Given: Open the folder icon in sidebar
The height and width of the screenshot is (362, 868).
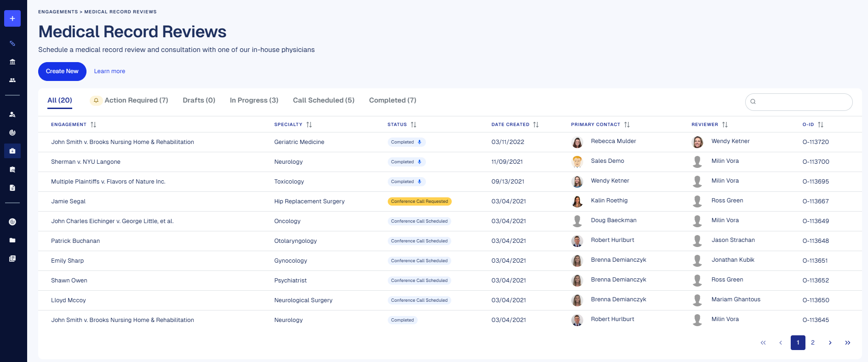Looking at the screenshot, I should point(12,240).
